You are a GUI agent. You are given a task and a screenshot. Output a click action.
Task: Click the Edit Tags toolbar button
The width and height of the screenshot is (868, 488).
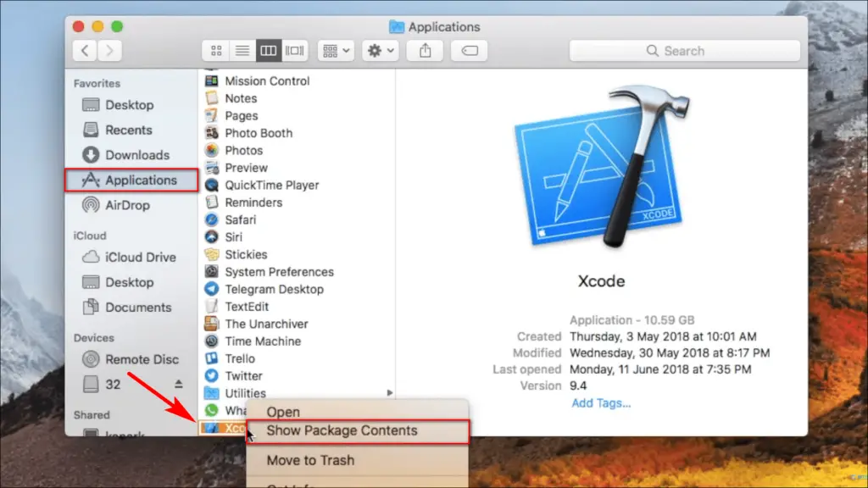tap(470, 51)
